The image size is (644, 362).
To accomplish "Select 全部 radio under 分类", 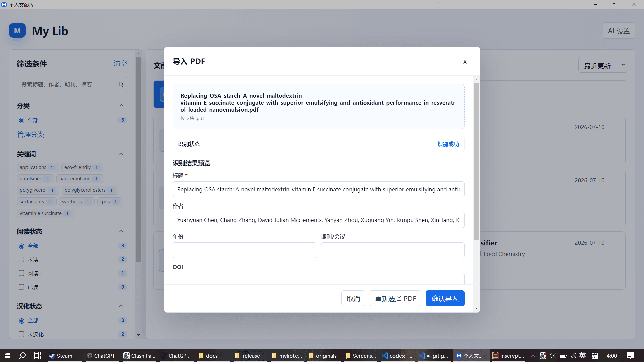I will coord(22,120).
